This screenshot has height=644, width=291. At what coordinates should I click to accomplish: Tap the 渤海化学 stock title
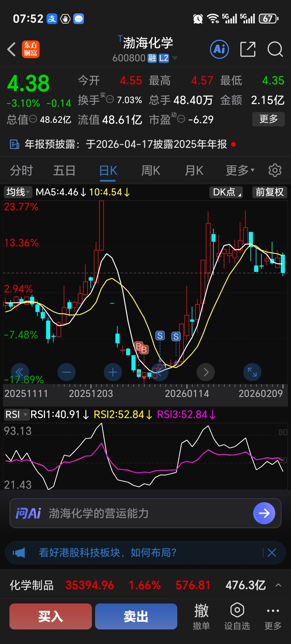pyautogui.click(x=148, y=43)
